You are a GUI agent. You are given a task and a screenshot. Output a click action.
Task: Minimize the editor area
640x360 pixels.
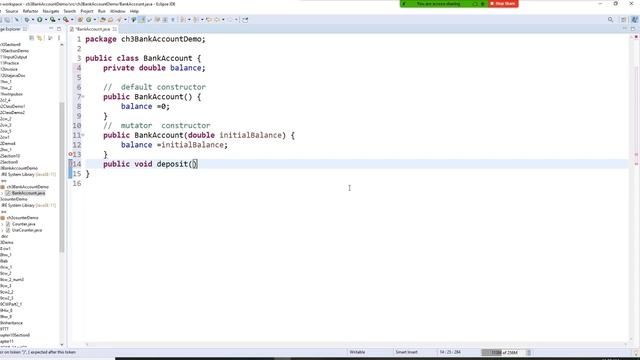tap(624, 29)
